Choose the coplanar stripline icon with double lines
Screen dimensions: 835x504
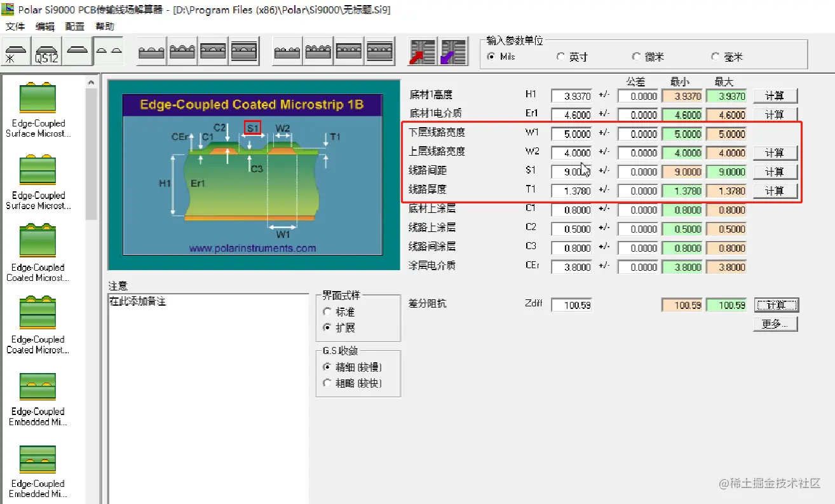pos(379,51)
